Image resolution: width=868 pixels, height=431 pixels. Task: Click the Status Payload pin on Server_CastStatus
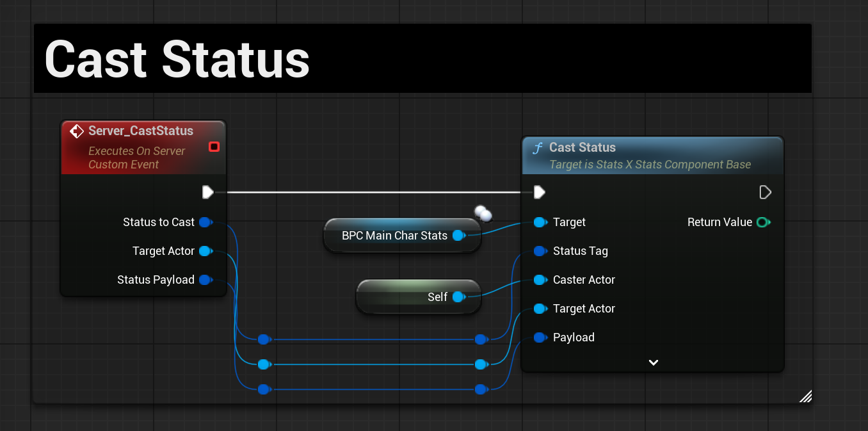coord(205,280)
